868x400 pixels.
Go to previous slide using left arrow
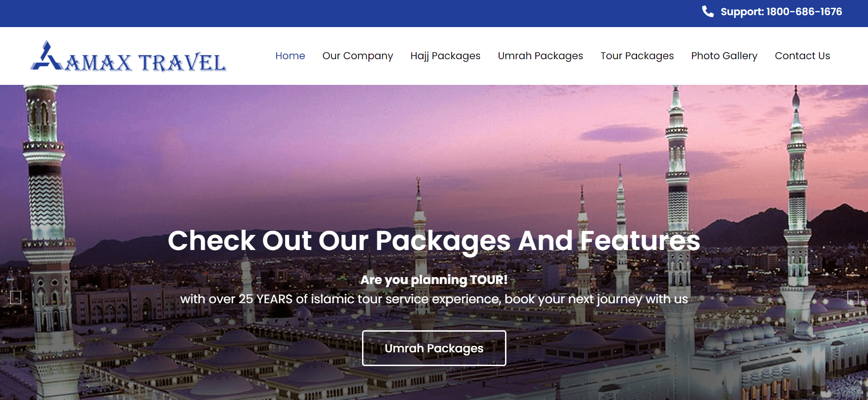click(x=16, y=297)
